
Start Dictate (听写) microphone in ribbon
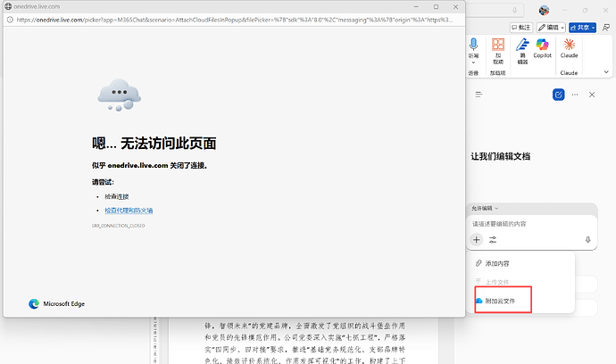[473, 47]
